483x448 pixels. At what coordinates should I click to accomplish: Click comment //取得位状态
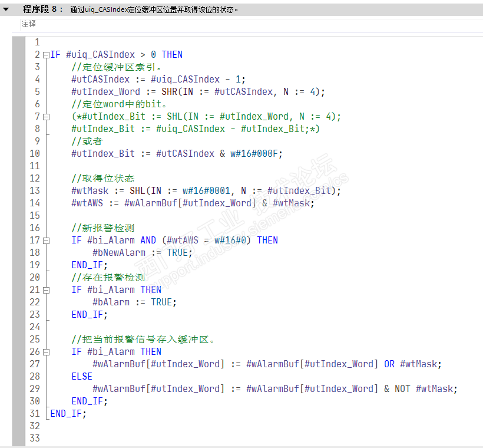(x=103, y=179)
